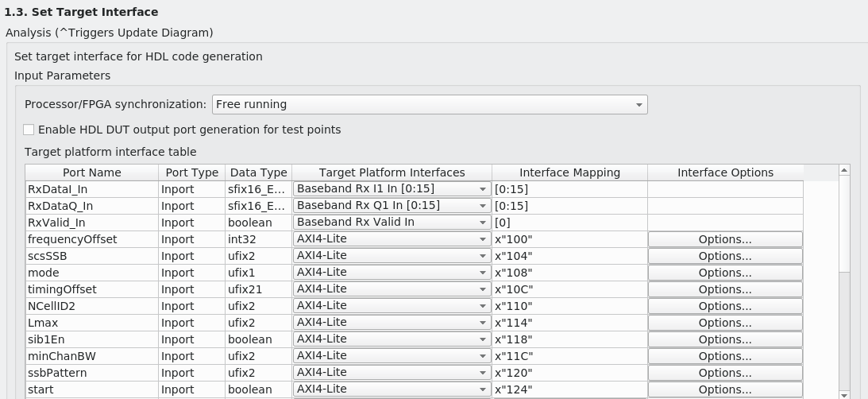The image size is (868, 399).
Task: Open Options for the start port
Action: click(x=725, y=389)
